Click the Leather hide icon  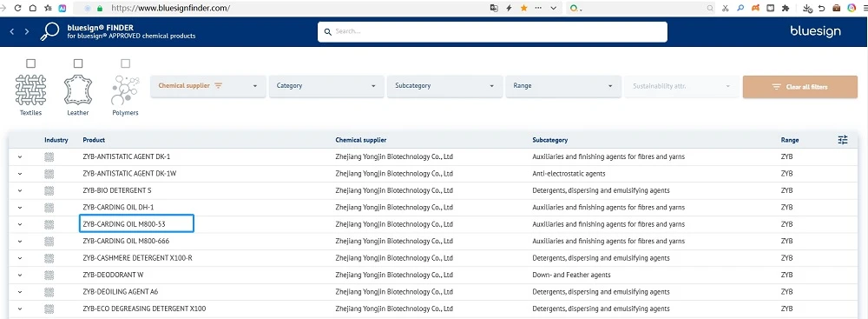[x=78, y=90]
